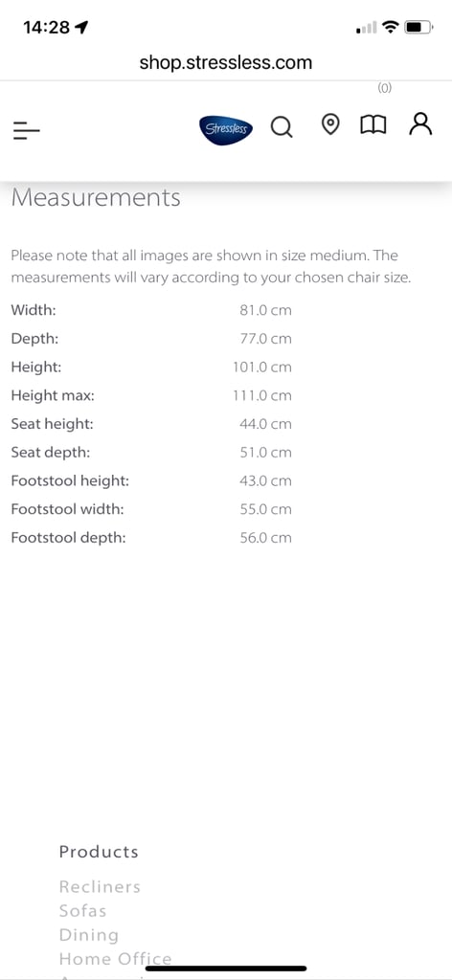Open the hamburger navigation menu
Image resolution: width=452 pixels, height=980 pixels.
26,130
